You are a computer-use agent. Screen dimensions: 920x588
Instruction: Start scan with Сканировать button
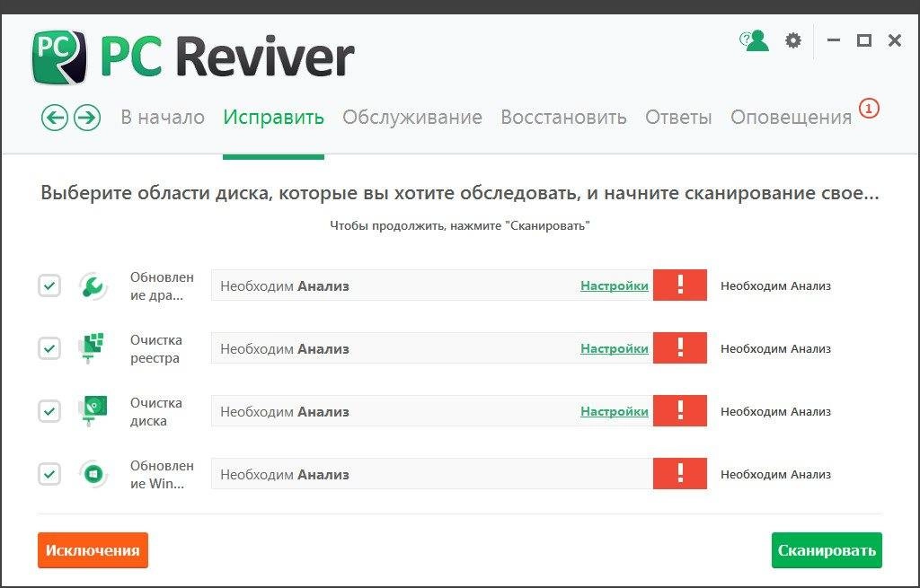coord(827,550)
